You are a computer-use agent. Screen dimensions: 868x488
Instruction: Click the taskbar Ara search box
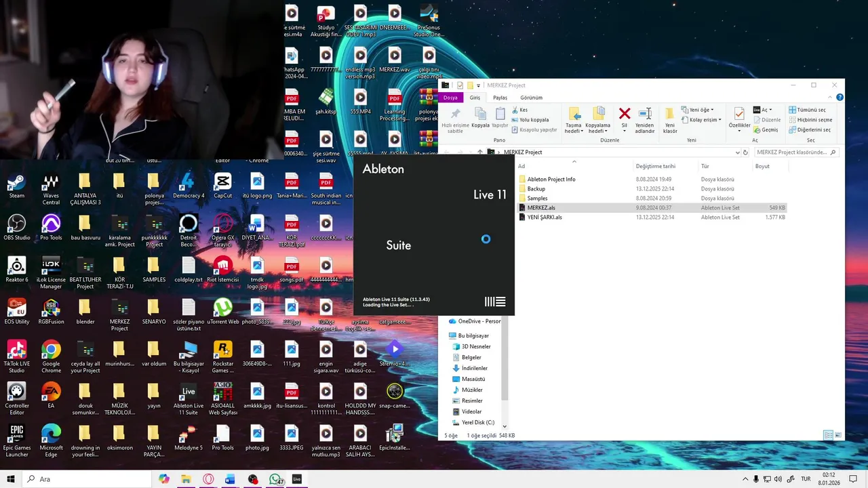coord(86,479)
